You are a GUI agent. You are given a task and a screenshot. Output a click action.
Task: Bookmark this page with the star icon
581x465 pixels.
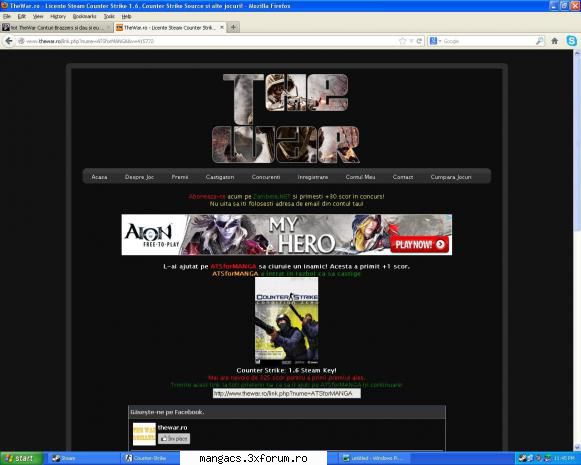tap(402, 41)
